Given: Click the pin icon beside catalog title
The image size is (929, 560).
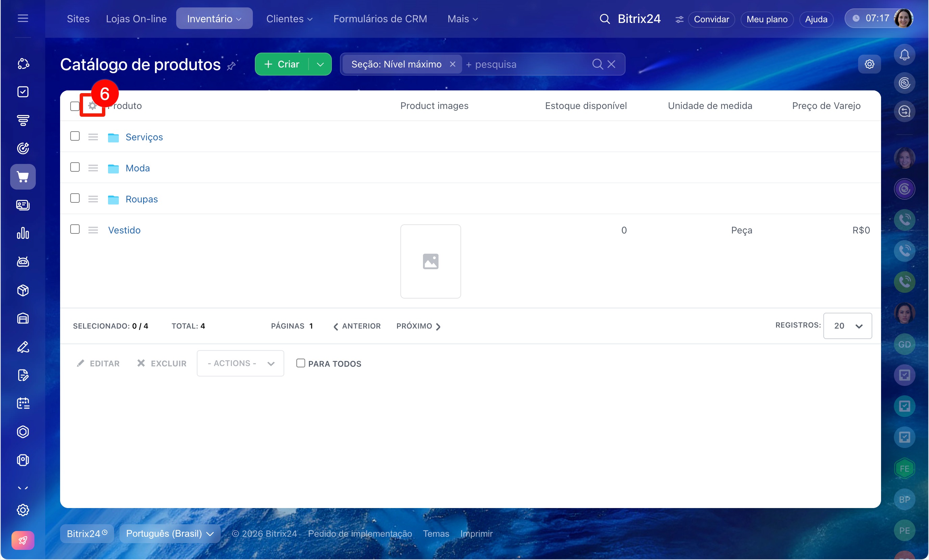Looking at the screenshot, I should [x=231, y=66].
